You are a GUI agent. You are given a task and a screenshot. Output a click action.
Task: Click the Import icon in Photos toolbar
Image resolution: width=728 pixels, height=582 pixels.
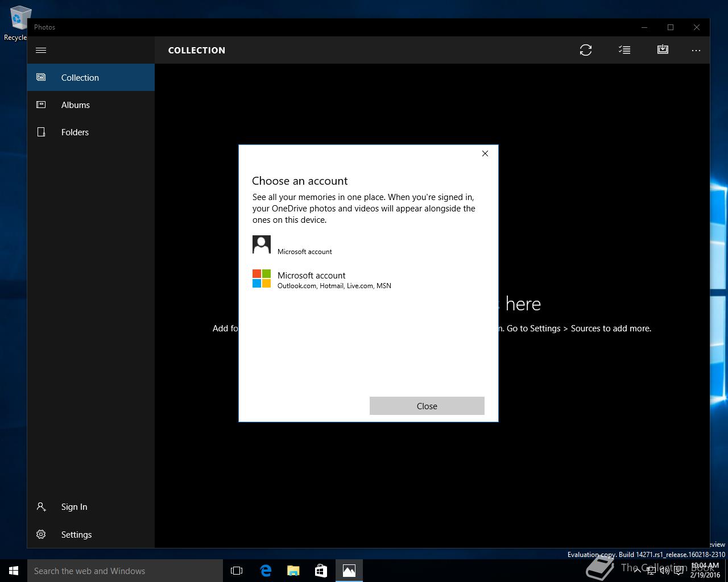pos(663,50)
